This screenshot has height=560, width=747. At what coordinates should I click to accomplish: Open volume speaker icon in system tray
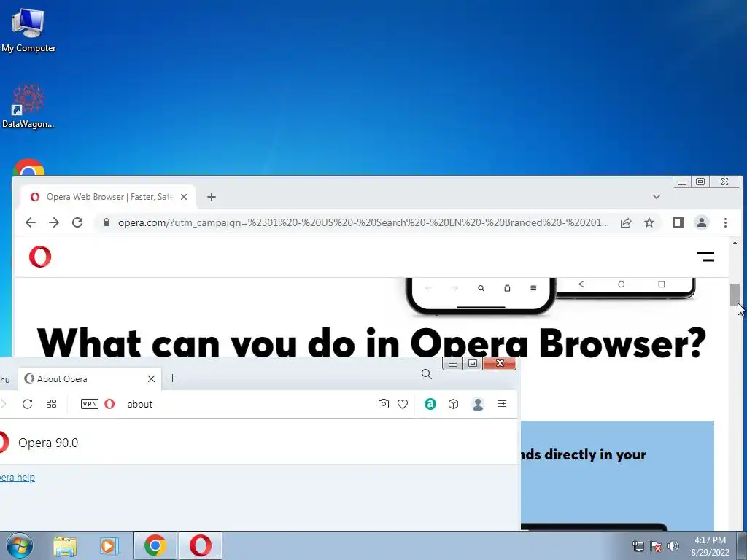click(673, 546)
